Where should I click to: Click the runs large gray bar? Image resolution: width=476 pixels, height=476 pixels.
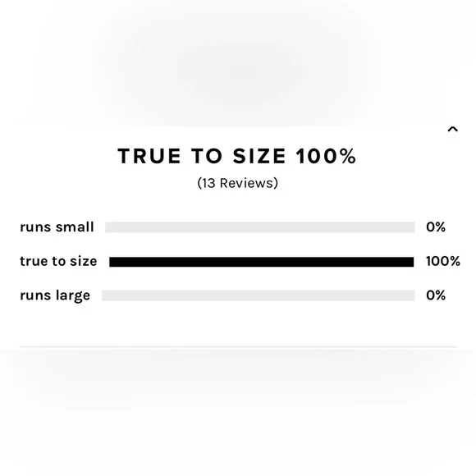[259, 295]
